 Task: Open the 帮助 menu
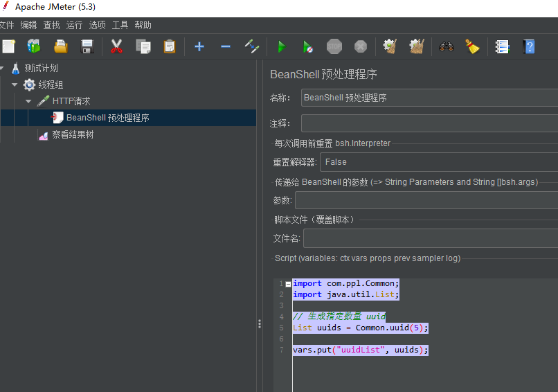coord(143,25)
